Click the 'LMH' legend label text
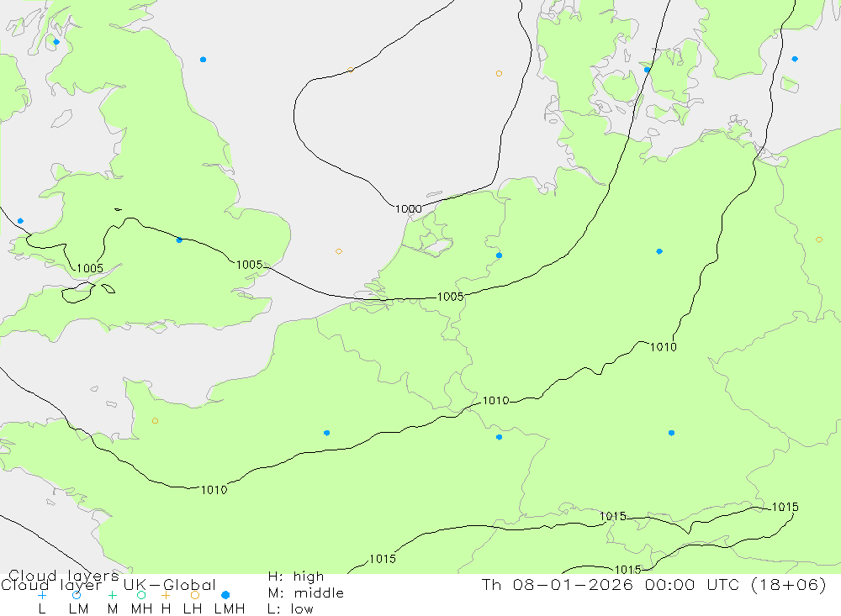 coord(230,609)
